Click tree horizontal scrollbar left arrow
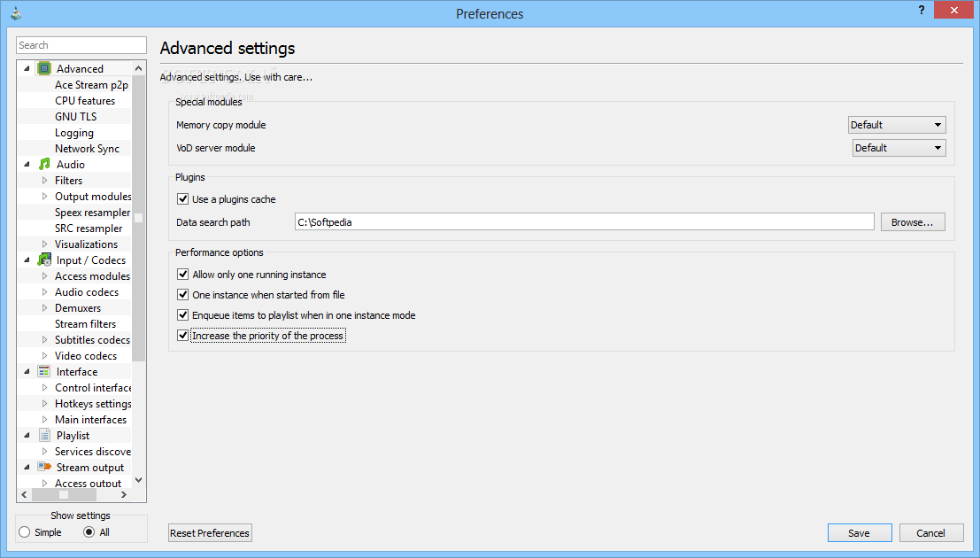980x558 pixels. (25, 495)
